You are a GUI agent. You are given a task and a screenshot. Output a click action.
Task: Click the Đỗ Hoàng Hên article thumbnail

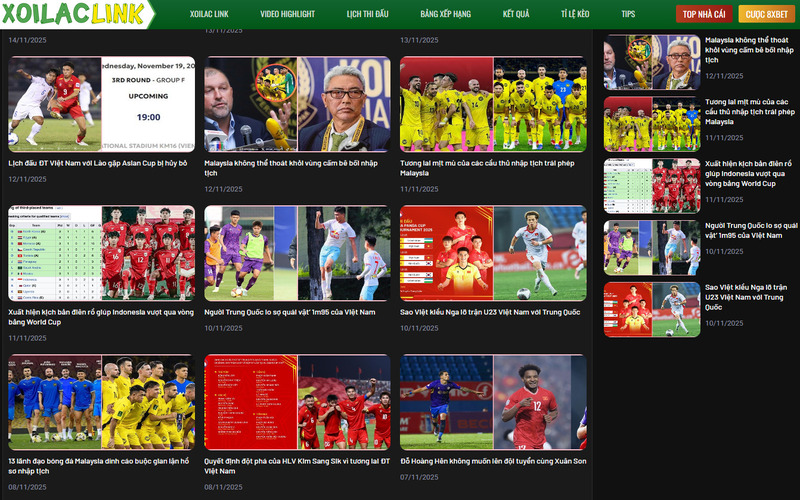493,402
